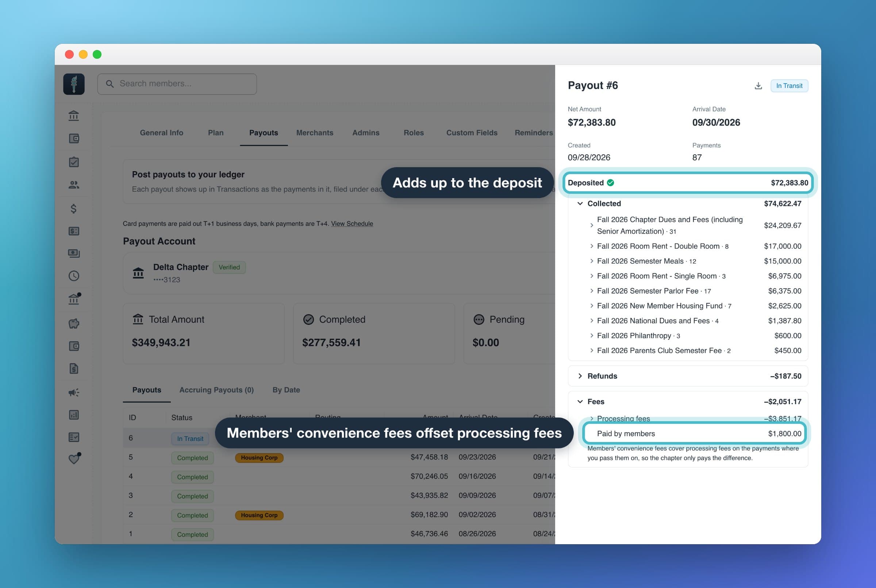Open the View Schedule link
The width and height of the screenshot is (876, 588).
(x=352, y=223)
